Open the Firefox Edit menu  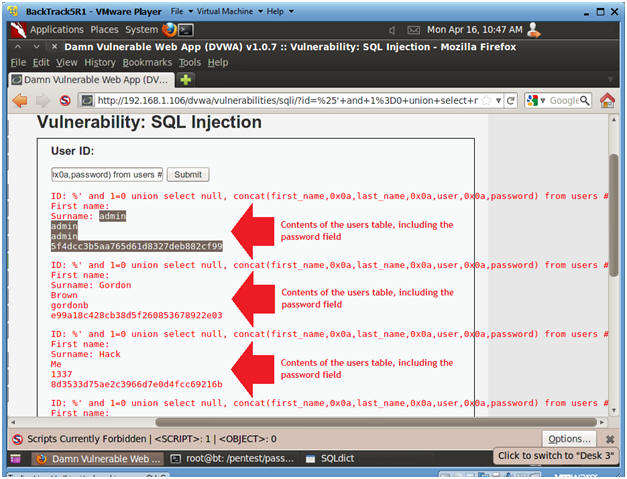click(41, 63)
